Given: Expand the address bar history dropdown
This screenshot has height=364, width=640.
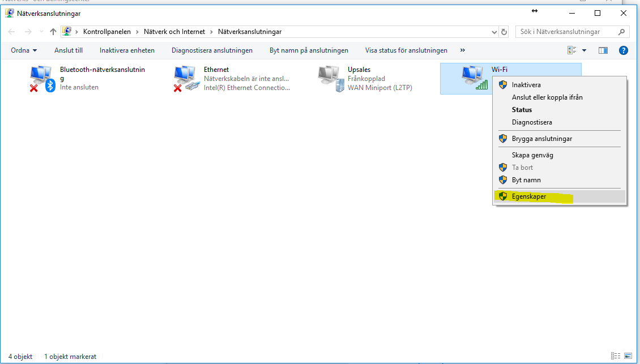Looking at the screenshot, I should click(x=494, y=32).
